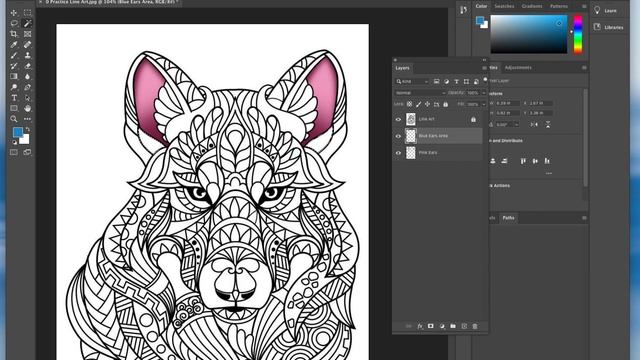Open the Color panel options menu
Screen dimensions: 640x360
pos(584,7)
